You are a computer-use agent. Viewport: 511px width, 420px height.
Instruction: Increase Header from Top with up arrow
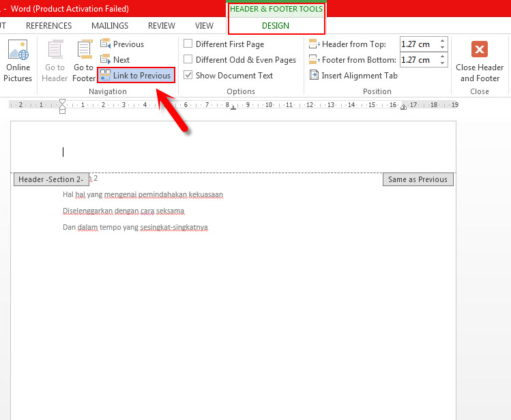point(442,41)
